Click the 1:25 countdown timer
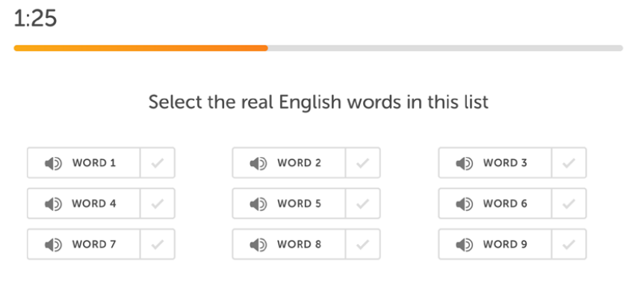Image resolution: width=644 pixels, height=291 pixels. pos(35,19)
